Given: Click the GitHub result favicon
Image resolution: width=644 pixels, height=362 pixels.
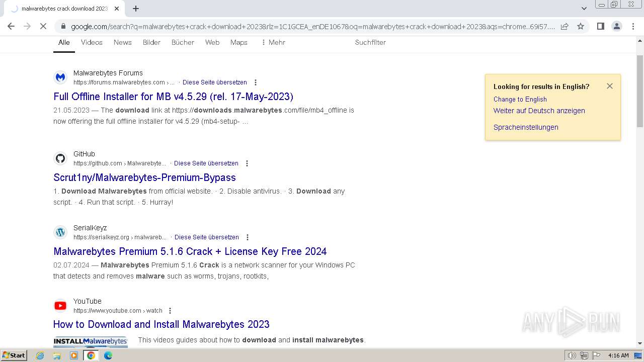Looking at the screenshot, I should tap(60, 158).
